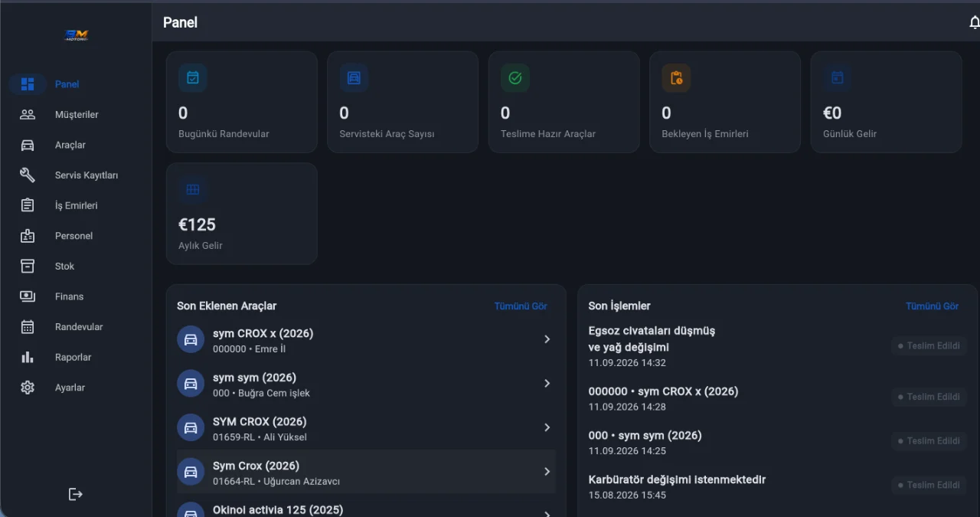Select '000000 • sym CROX x (2026)' entry
Image resolution: width=980 pixels, height=517 pixels.
[x=663, y=391]
